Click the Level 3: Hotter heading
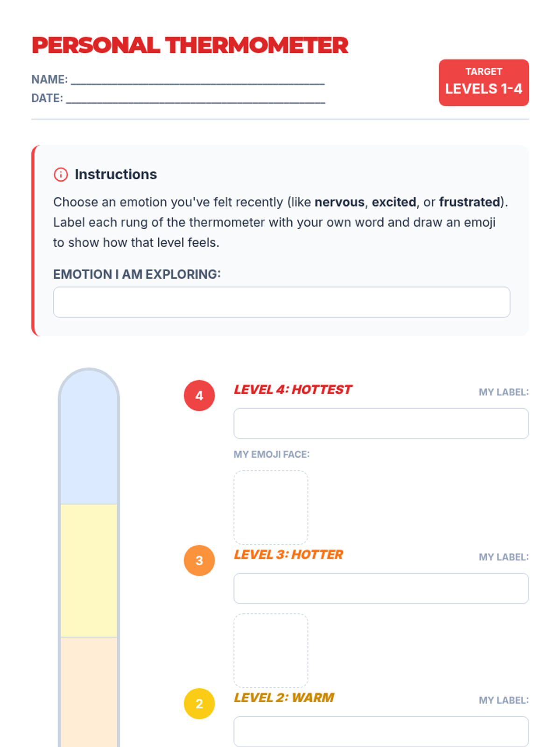 (288, 554)
